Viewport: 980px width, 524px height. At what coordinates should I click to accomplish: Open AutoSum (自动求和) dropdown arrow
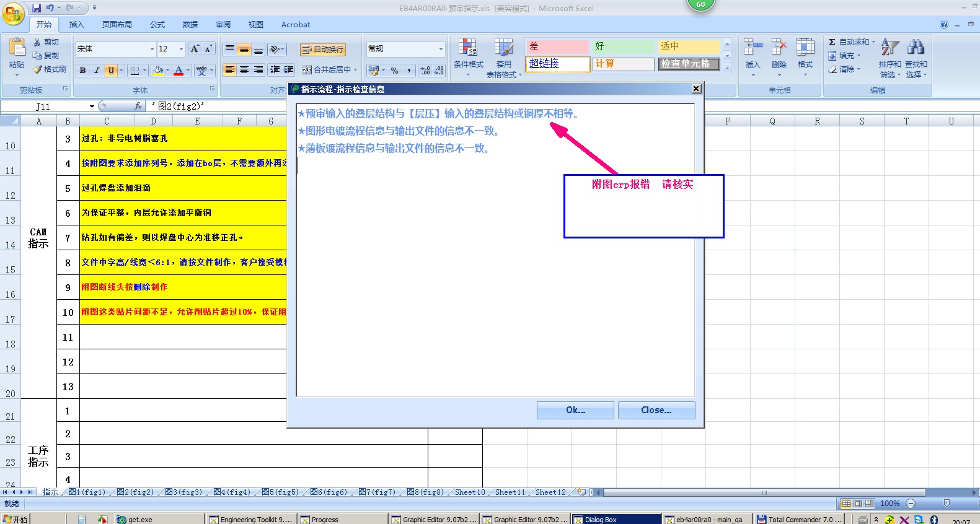click(x=873, y=42)
